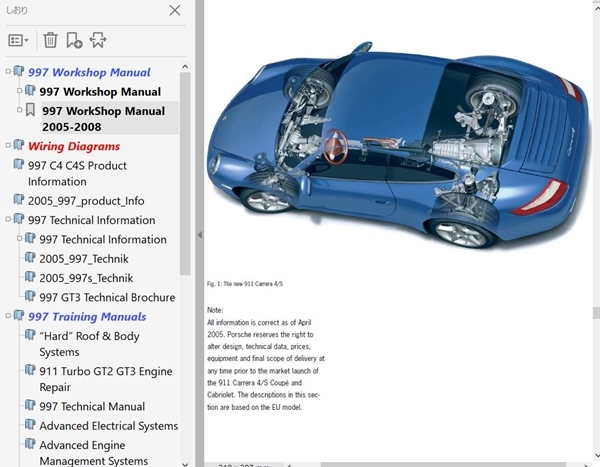Click the 997 GT3 Technical Brochure icon
The image size is (600, 467).
[x=30, y=296]
